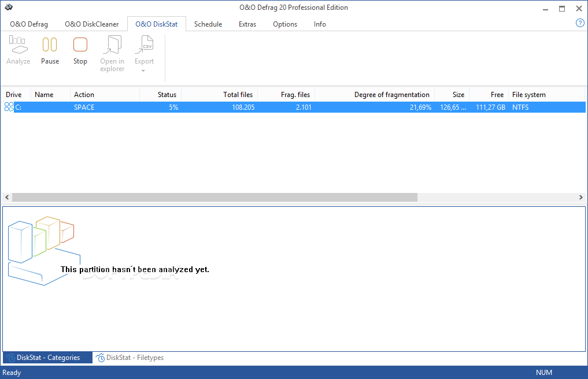Maximize the O&O Defrag window

(x=562, y=9)
